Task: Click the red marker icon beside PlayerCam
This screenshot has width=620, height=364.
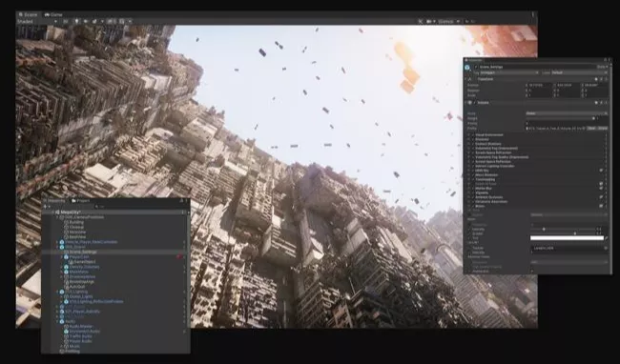Action: pos(179,256)
